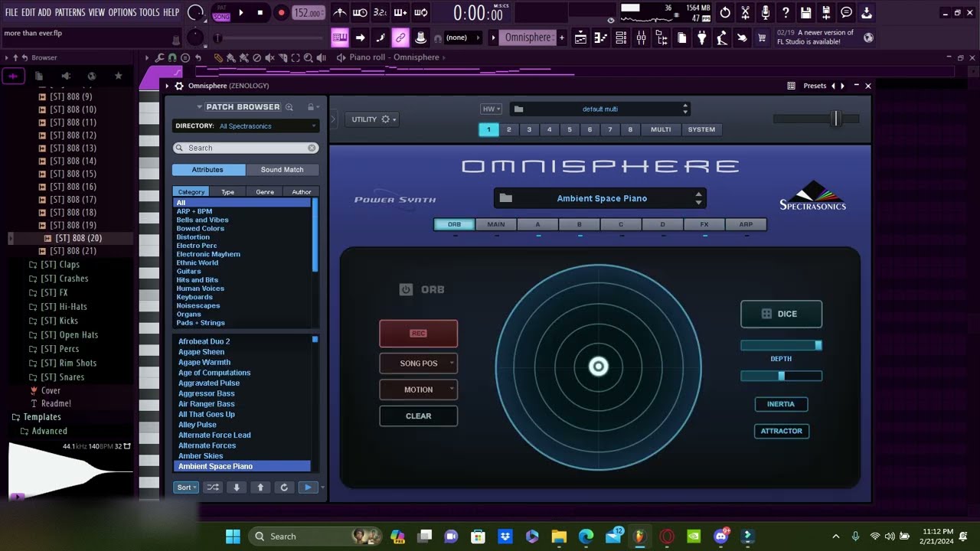Select the zoom magnifier tool in piano roll

click(x=308, y=57)
